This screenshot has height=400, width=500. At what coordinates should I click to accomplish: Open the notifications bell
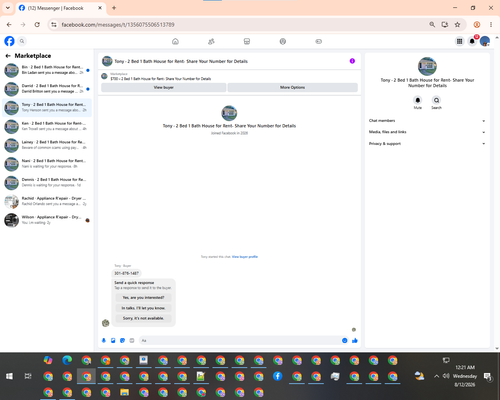coord(472,41)
